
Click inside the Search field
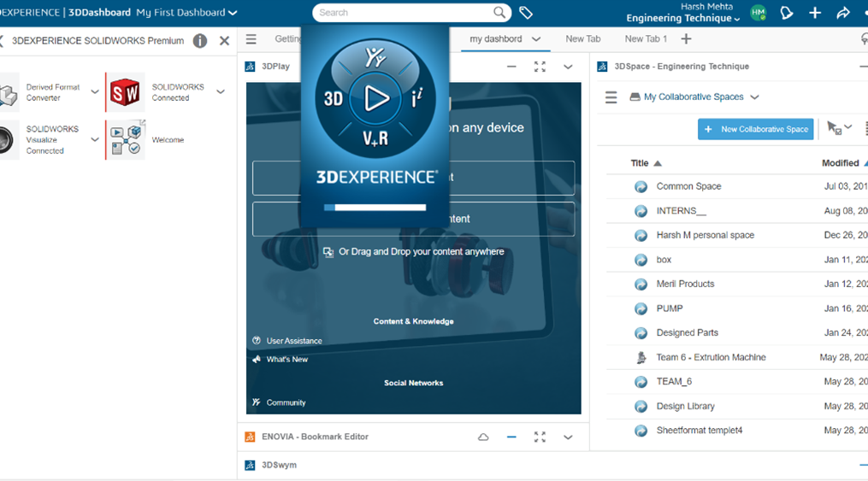point(402,13)
